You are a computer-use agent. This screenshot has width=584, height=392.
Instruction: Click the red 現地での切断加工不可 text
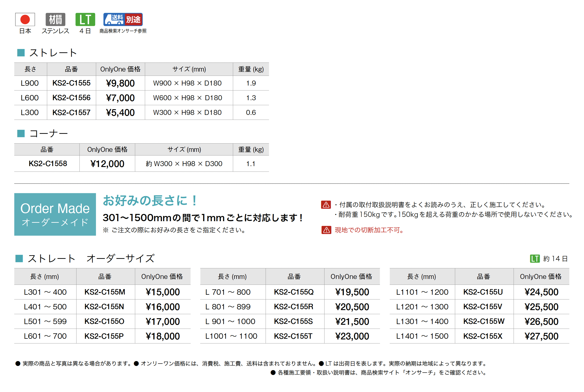coord(369,230)
